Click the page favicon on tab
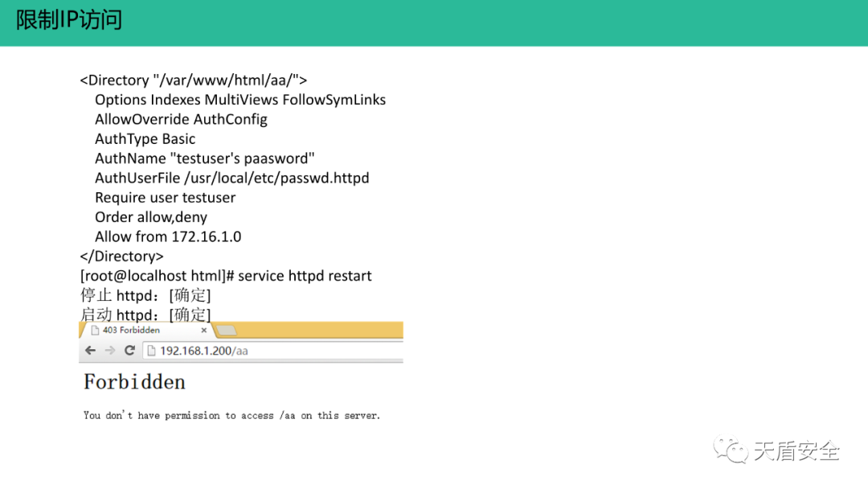The width and height of the screenshot is (868, 489). pyautogui.click(x=95, y=330)
